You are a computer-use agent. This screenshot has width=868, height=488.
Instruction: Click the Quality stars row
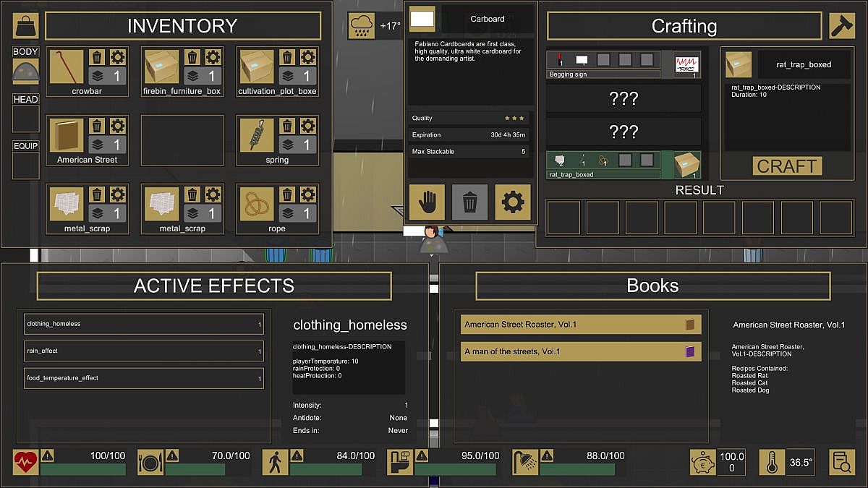coord(469,118)
